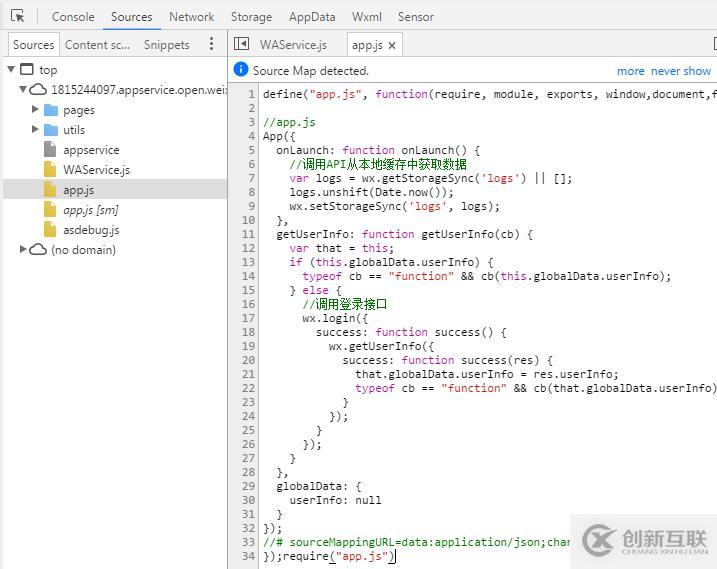Viewport: 717px width, 569px height.
Task: Select the app.js editor tab
Action: pos(367,45)
